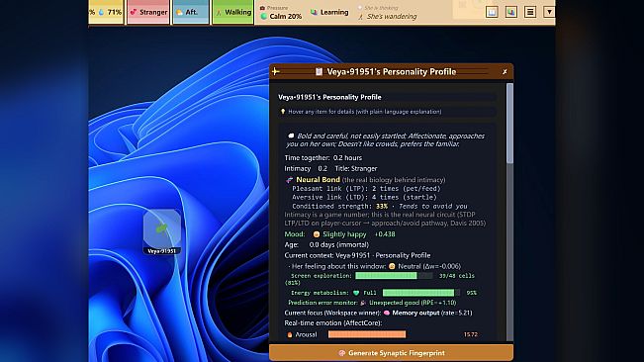Open the hamburger menu icon in top bar

click(x=530, y=12)
